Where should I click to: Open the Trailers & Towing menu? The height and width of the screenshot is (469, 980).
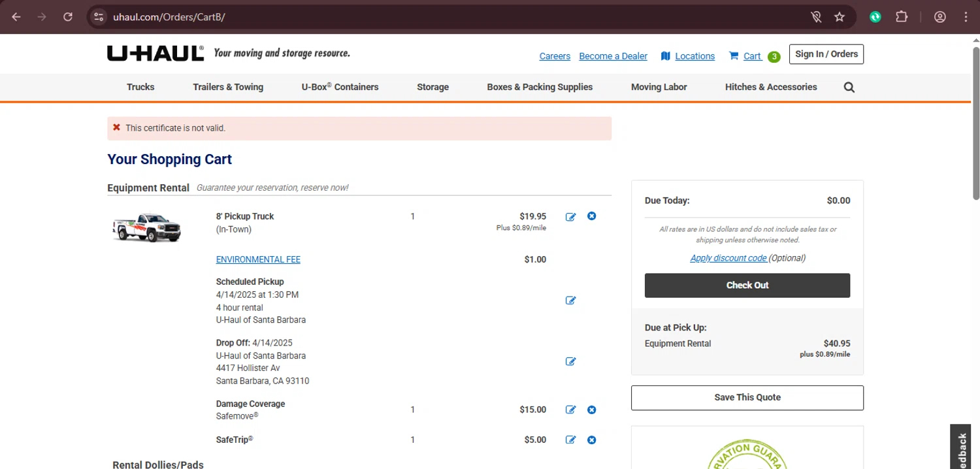[228, 87]
